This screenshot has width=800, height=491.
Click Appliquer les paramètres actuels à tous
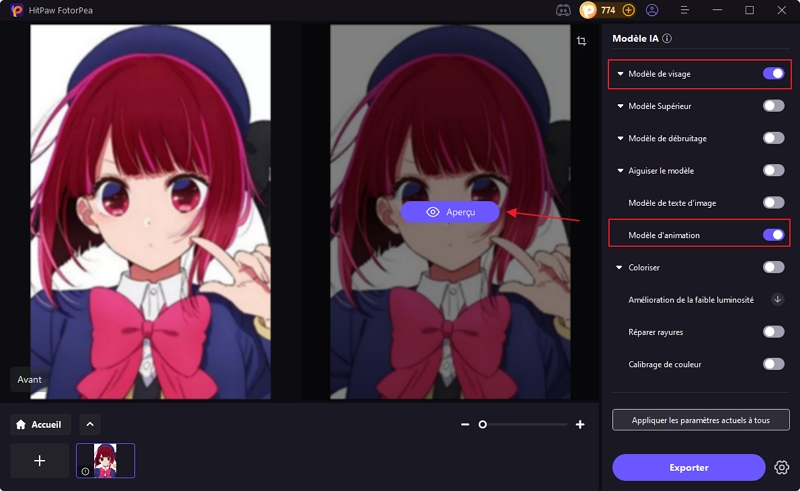(x=701, y=420)
